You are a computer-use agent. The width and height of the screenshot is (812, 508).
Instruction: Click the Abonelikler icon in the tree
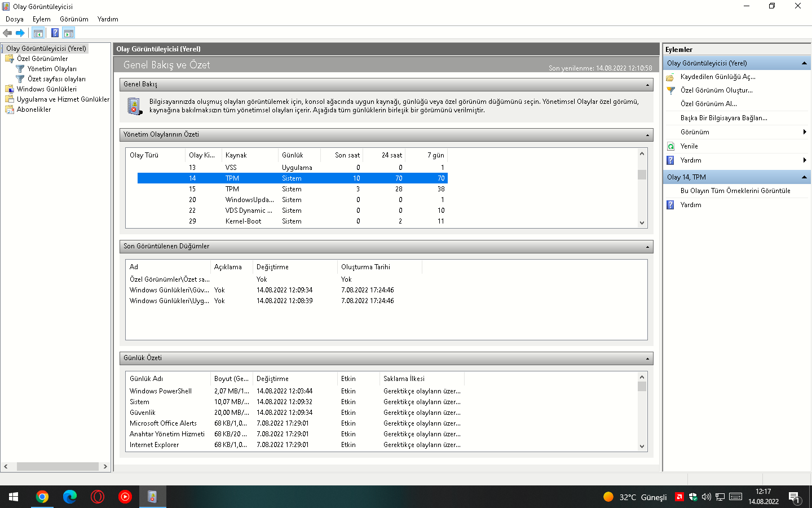pos(10,110)
